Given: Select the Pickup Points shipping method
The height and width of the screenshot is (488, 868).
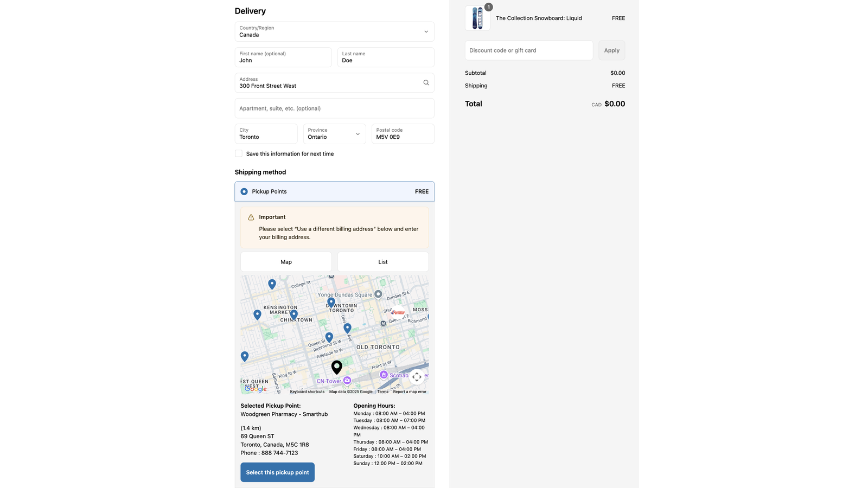Looking at the screenshot, I should pyautogui.click(x=244, y=191).
